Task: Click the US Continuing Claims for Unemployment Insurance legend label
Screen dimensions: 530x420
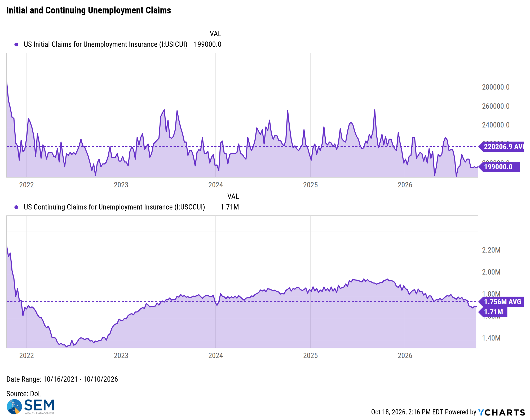Action: tap(114, 207)
